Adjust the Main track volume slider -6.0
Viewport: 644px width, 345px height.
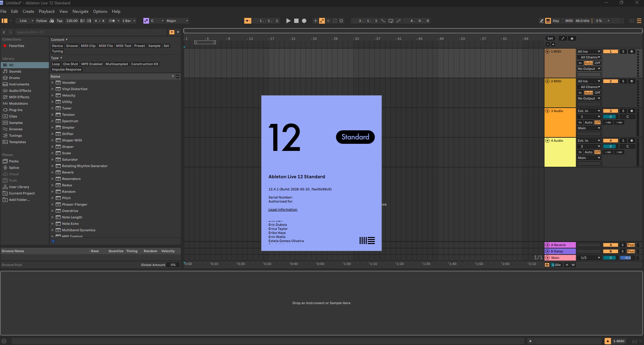627,258
